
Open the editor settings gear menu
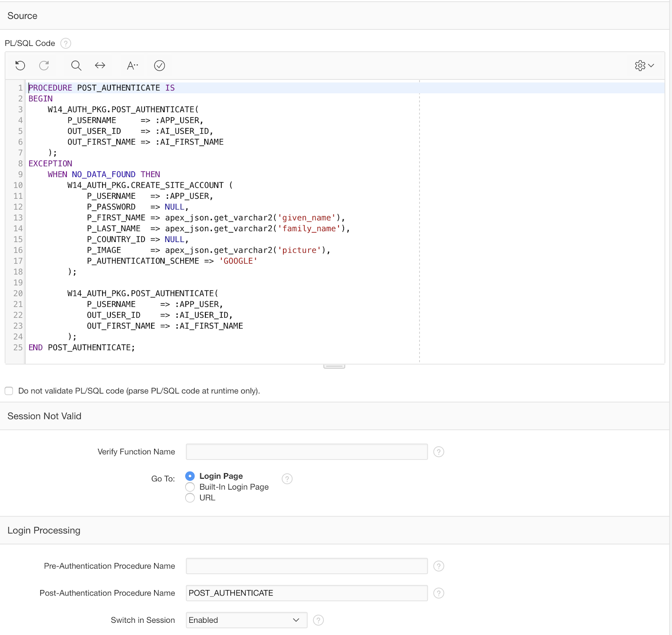645,66
